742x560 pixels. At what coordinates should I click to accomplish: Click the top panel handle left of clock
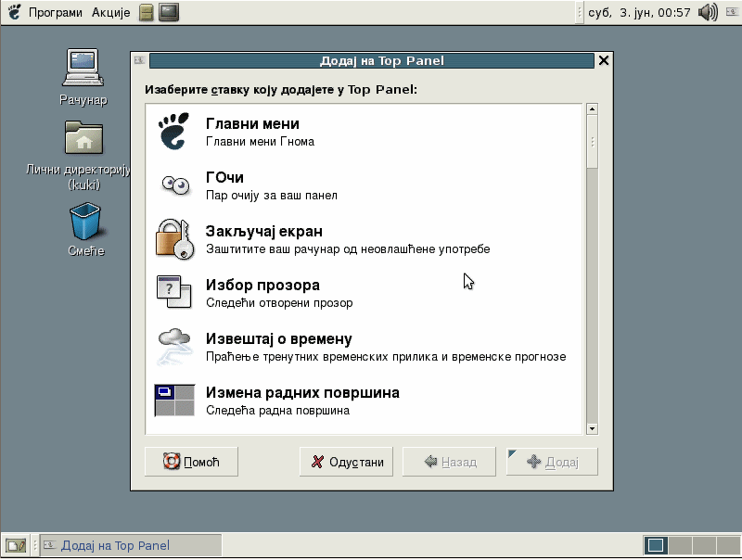(x=579, y=12)
